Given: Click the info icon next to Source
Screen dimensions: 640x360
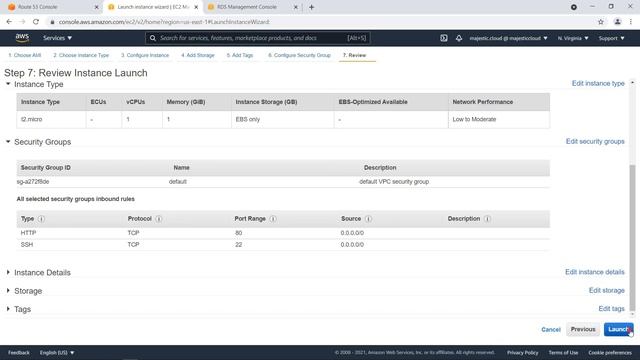Looking at the screenshot, I should (x=368, y=219).
